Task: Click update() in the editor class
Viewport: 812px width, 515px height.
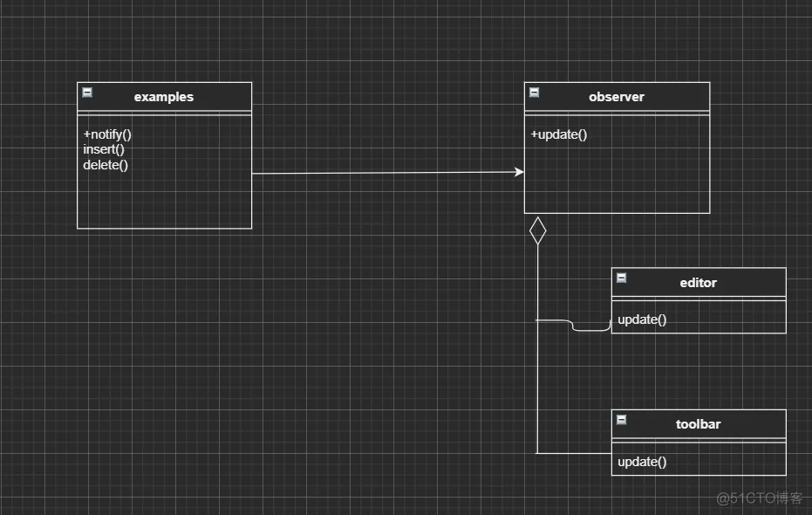Action: pos(642,319)
